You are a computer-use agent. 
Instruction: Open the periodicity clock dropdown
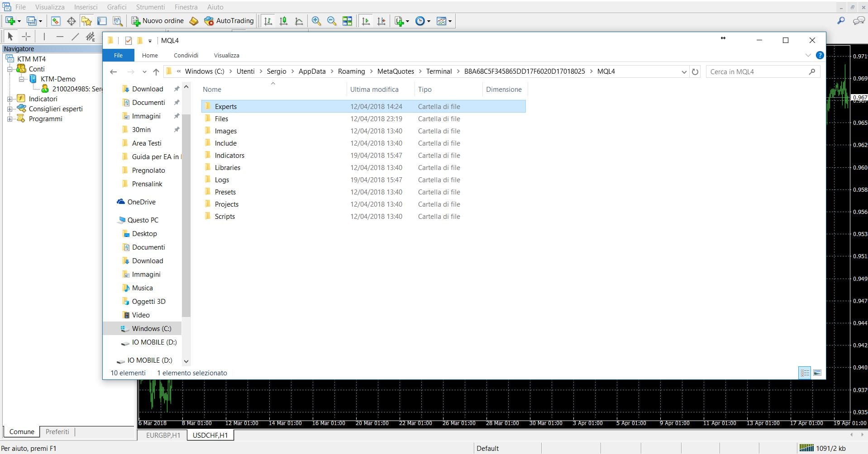coord(423,21)
